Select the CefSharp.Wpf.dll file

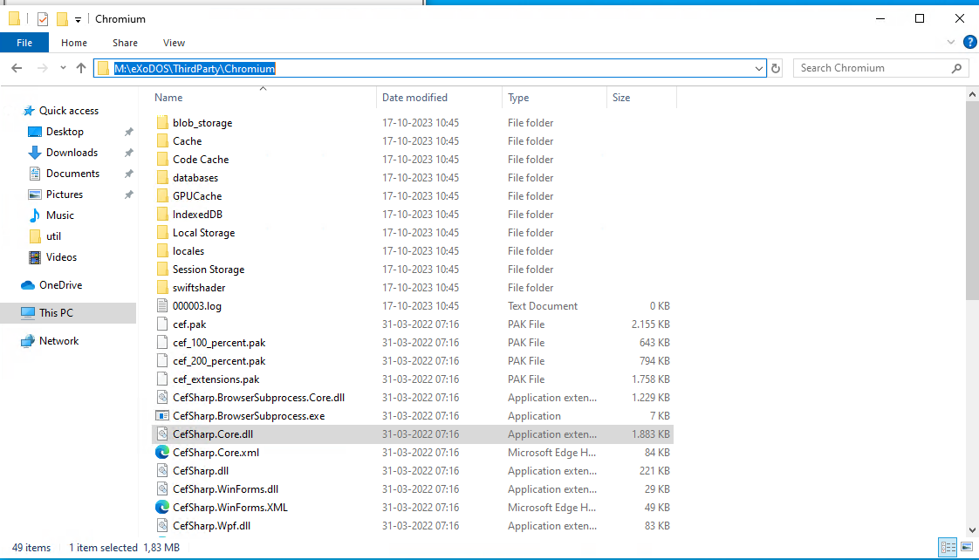pos(212,526)
